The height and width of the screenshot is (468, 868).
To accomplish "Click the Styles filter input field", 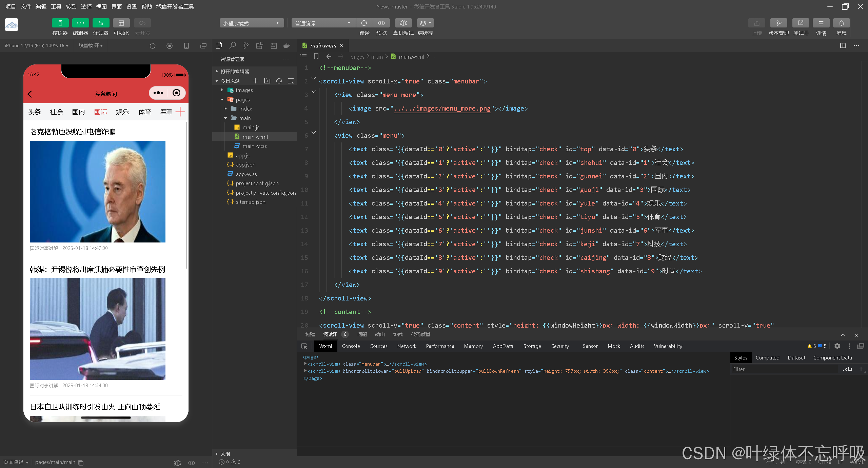I will coord(783,369).
